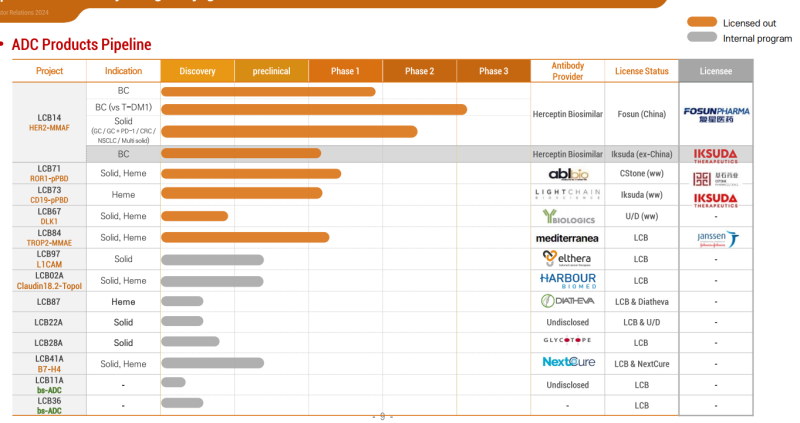Image resolution: width=800 pixels, height=423 pixels.
Task: Click the LCB11A bs-ADC project cell
Action: click(x=49, y=385)
